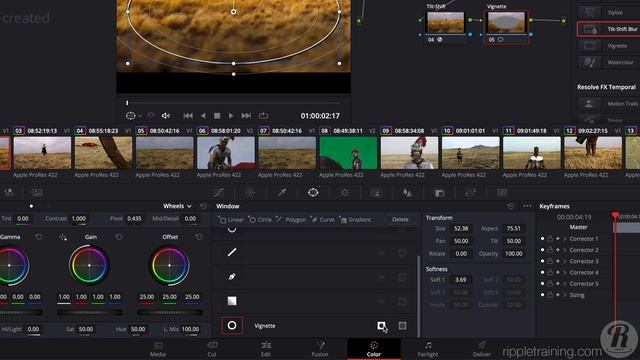
Task: Switch to the Fairlight page
Action: (428, 349)
